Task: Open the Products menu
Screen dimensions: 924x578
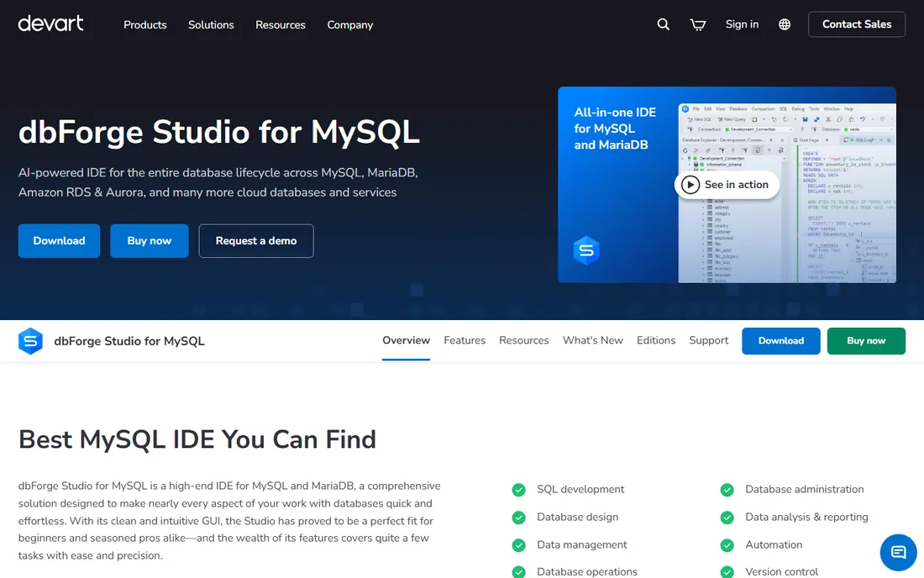Action: (x=145, y=24)
